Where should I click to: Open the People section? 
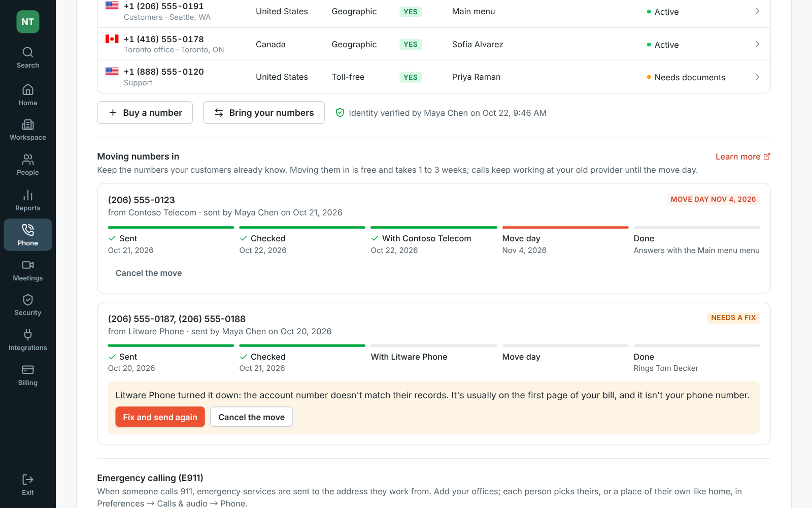[28, 165]
